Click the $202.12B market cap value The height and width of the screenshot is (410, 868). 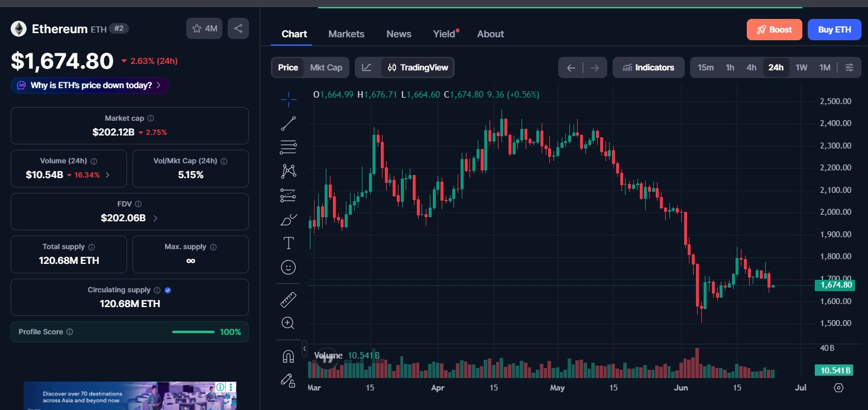[x=114, y=132]
